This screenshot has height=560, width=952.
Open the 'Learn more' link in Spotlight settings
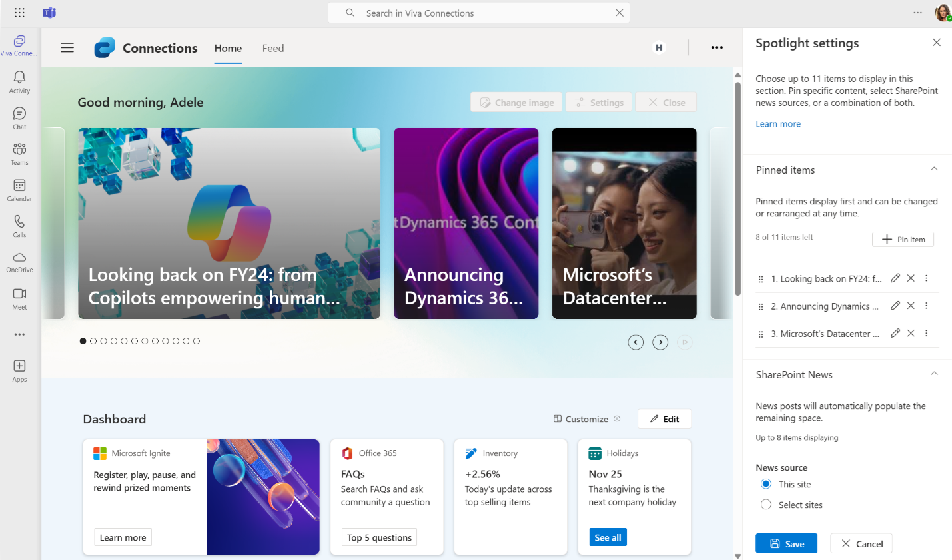coord(777,123)
